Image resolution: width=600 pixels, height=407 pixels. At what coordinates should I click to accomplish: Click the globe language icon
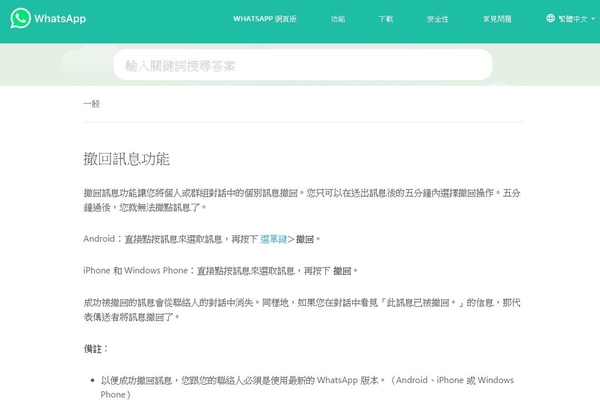[550, 18]
